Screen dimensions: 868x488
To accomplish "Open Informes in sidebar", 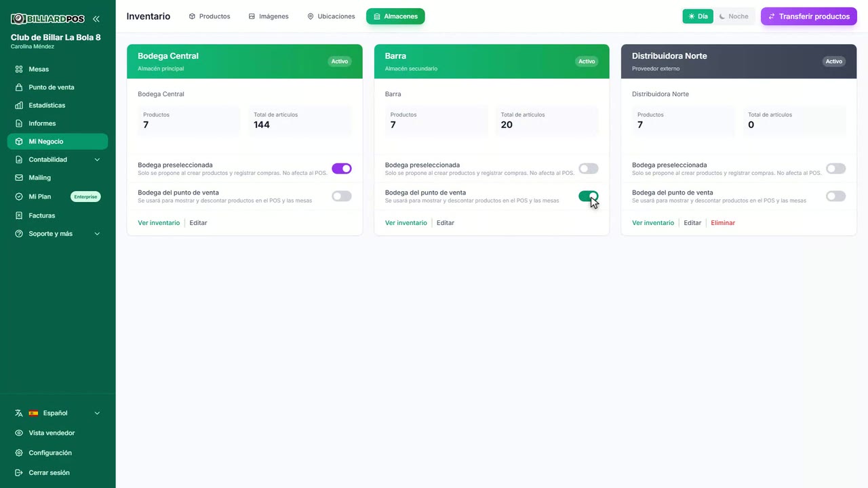I will (x=58, y=123).
